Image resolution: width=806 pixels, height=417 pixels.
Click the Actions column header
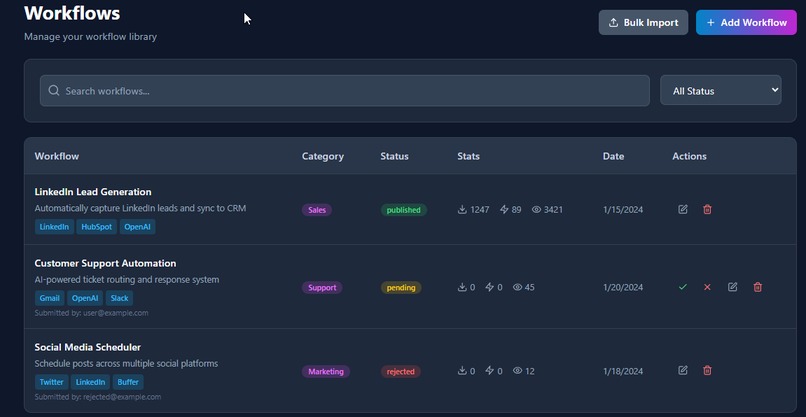click(x=689, y=156)
